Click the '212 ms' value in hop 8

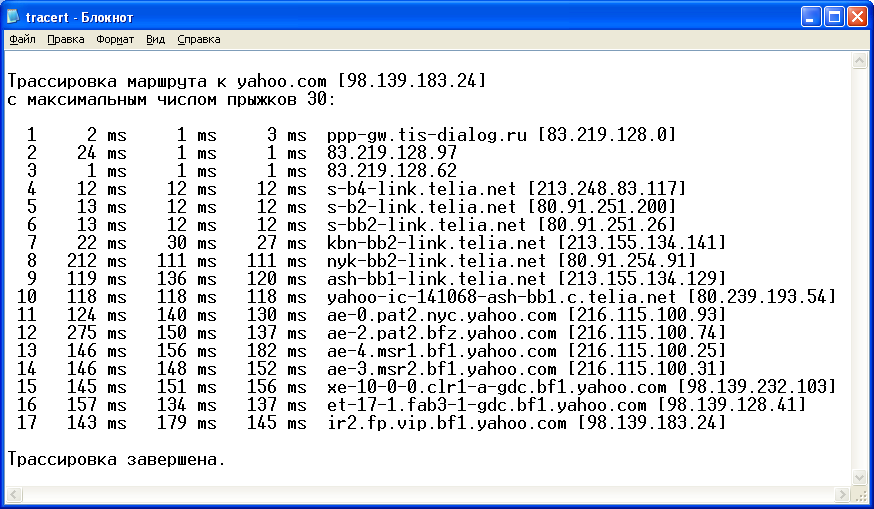pyautogui.click(x=96, y=261)
